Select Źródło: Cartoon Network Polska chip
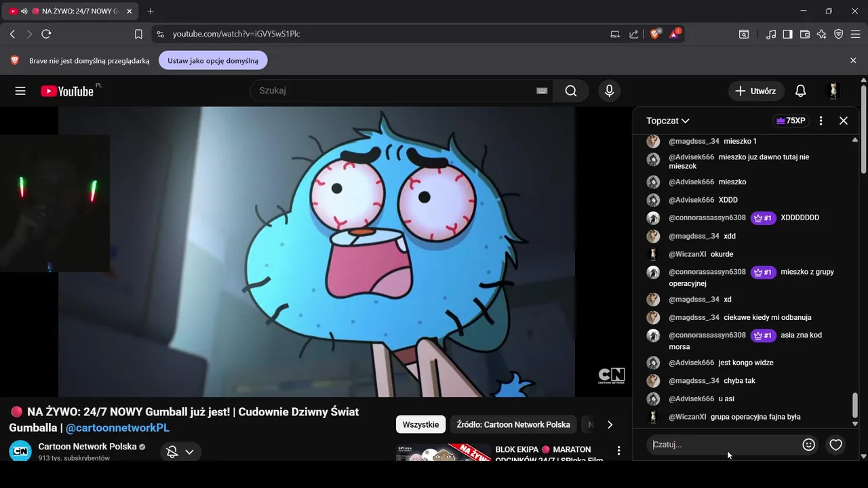The height and width of the screenshot is (488, 868). [513, 424]
